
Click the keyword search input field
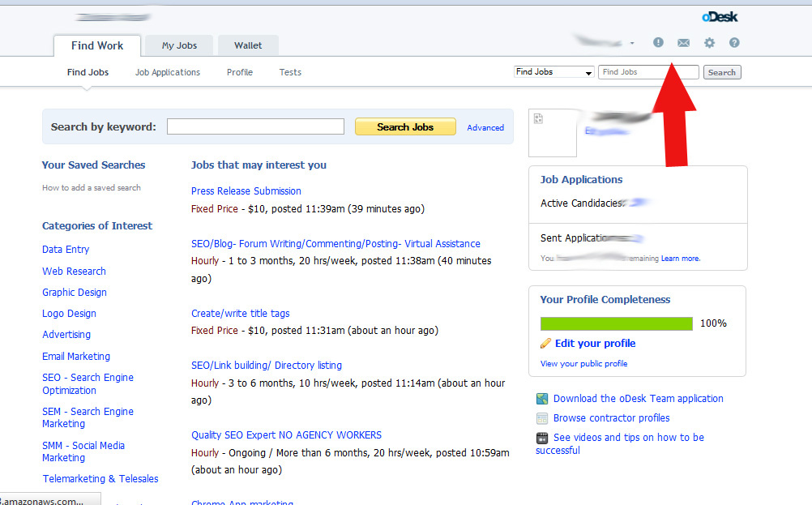coord(255,126)
